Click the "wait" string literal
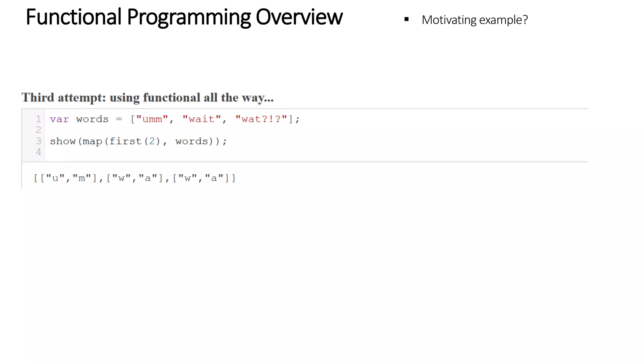 coord(202,119)
